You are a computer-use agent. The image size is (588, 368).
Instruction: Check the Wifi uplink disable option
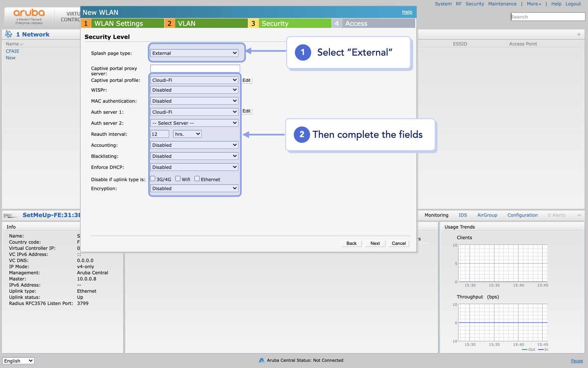pos(178,179)
